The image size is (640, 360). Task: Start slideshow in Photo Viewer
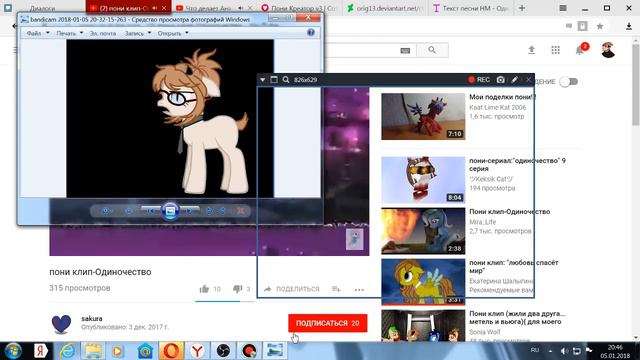click(170, 211)
